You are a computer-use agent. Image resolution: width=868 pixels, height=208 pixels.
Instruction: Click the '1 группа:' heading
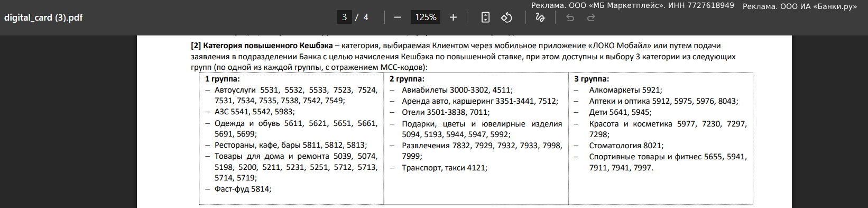point(223,79)
